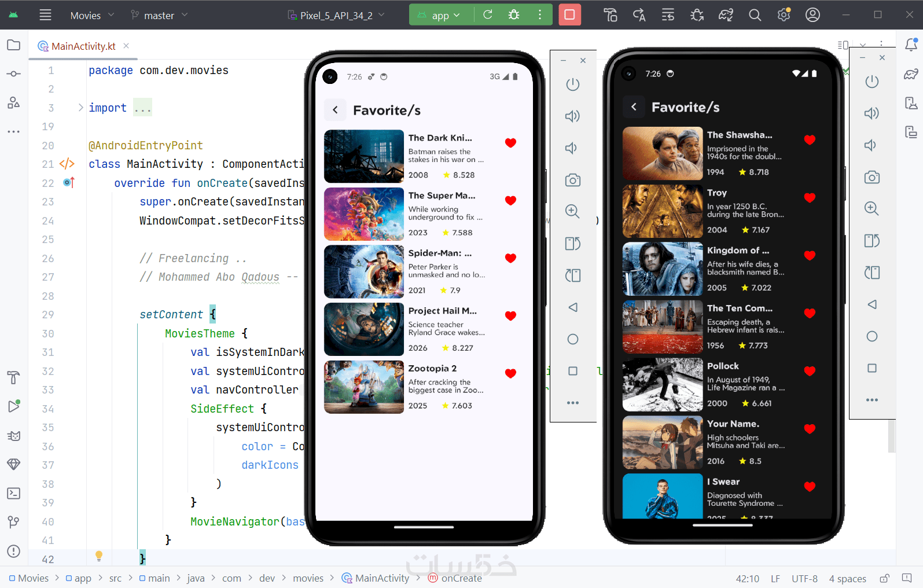
Task: Go back from Favorite/s in dark emulator
Action: pyautogui.click(x=634, y=107)
